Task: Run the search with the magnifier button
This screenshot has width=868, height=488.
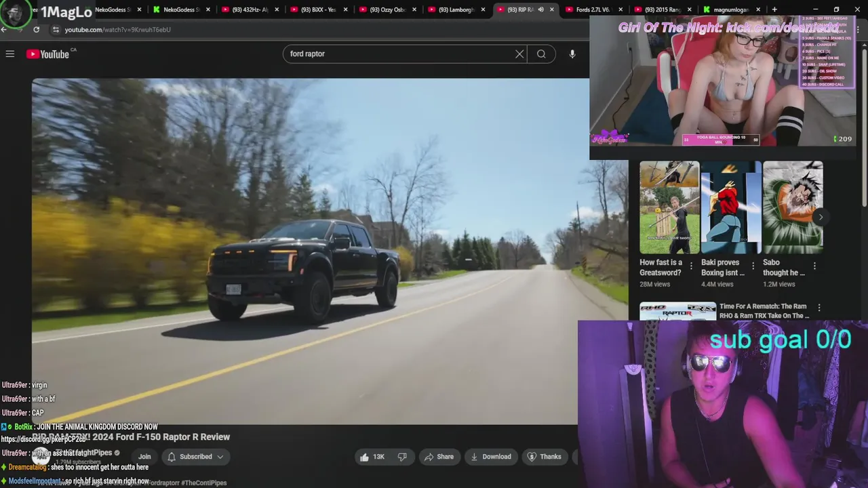Action: (x=541, y=54)
